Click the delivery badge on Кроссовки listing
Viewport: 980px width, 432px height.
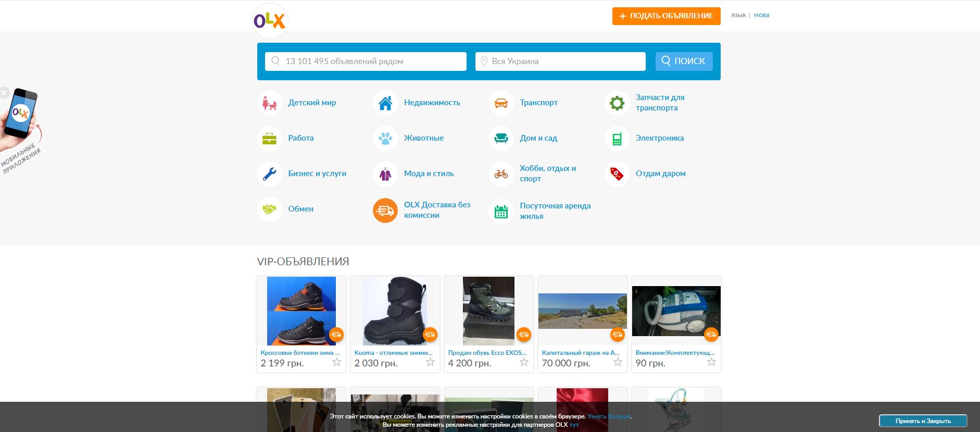336,335
